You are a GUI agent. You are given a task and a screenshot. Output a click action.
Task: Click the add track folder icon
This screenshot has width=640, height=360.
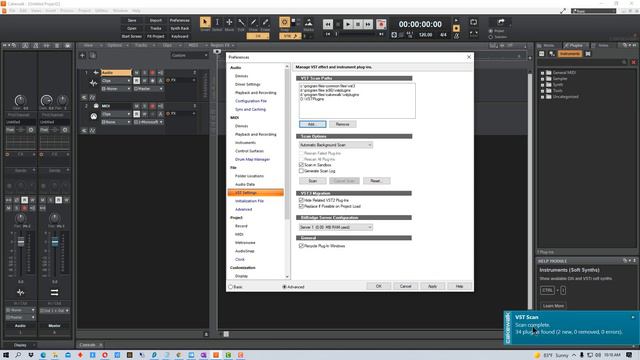(93, 56)
